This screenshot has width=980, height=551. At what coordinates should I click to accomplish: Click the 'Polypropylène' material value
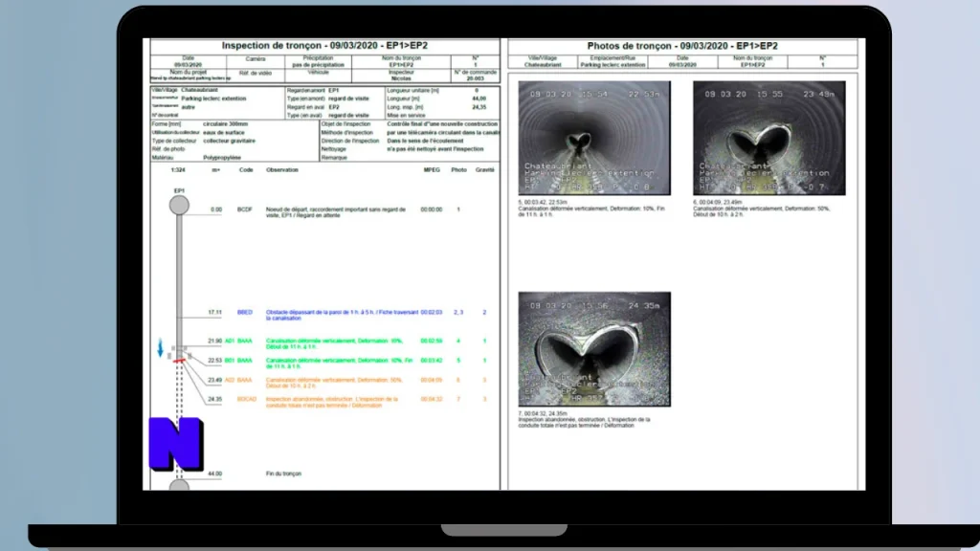pyautogui.click(x=222, y=158)
